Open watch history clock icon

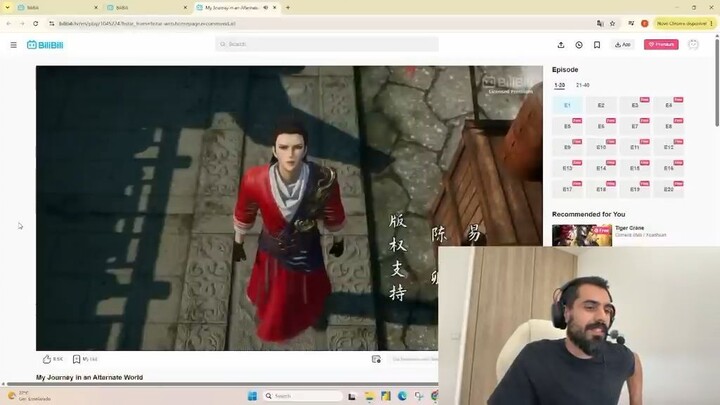(579, 45)
